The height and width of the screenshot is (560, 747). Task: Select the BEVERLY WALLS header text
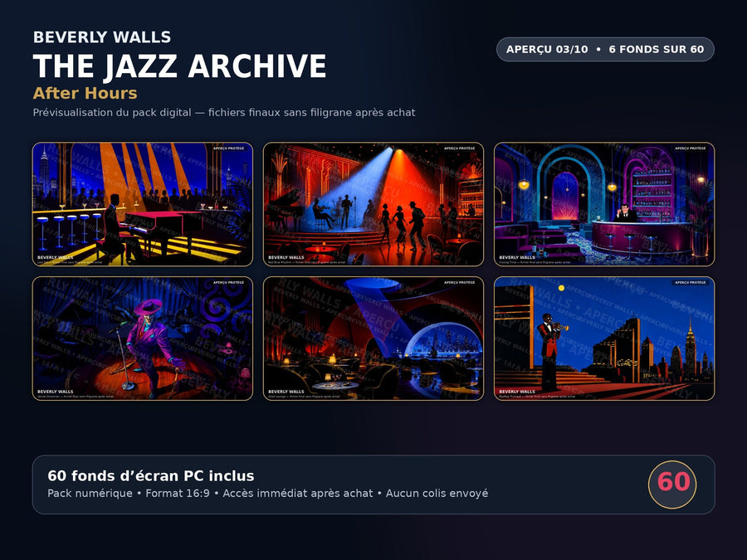[102, 37]
